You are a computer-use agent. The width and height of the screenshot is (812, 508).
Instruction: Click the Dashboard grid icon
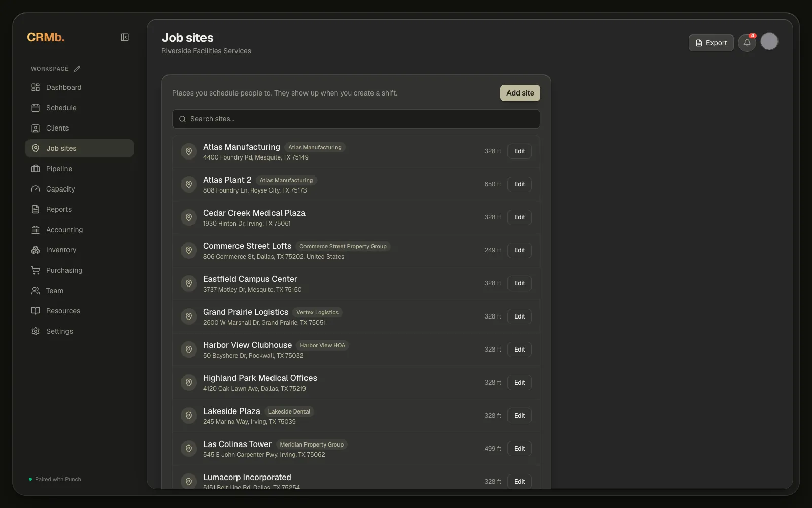[36, 87]
